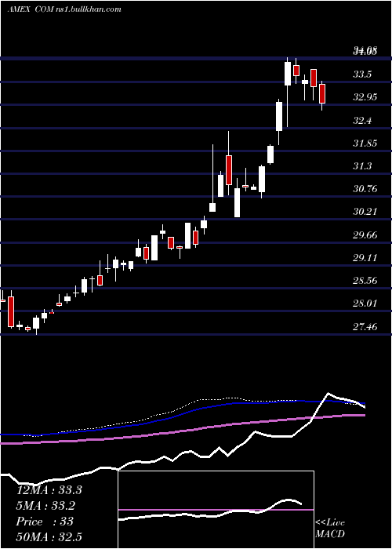Click the 5MA : 33.2 readout
392x549 pixels.
(45, 506)
